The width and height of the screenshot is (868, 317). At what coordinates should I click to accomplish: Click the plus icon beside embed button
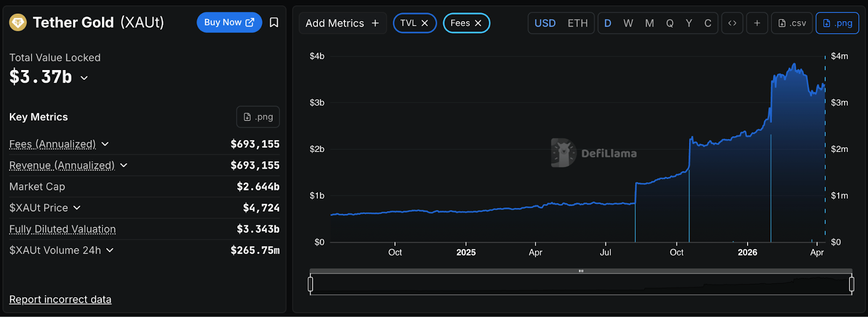coord(757,23)
